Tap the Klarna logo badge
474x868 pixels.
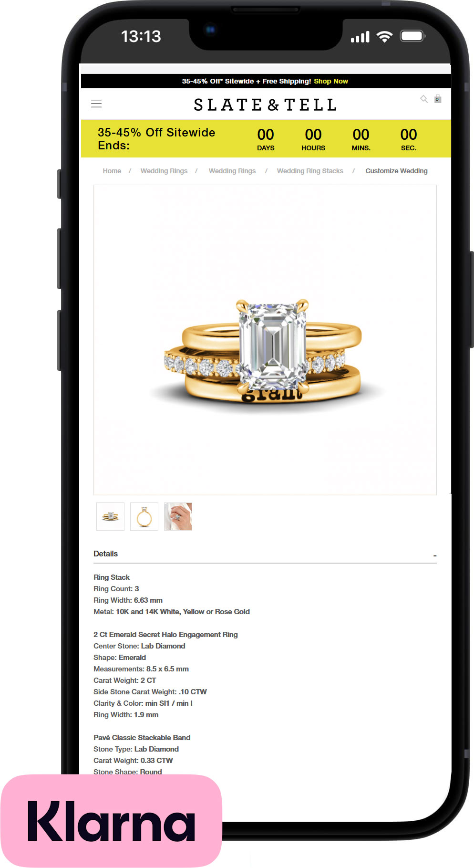111,821
